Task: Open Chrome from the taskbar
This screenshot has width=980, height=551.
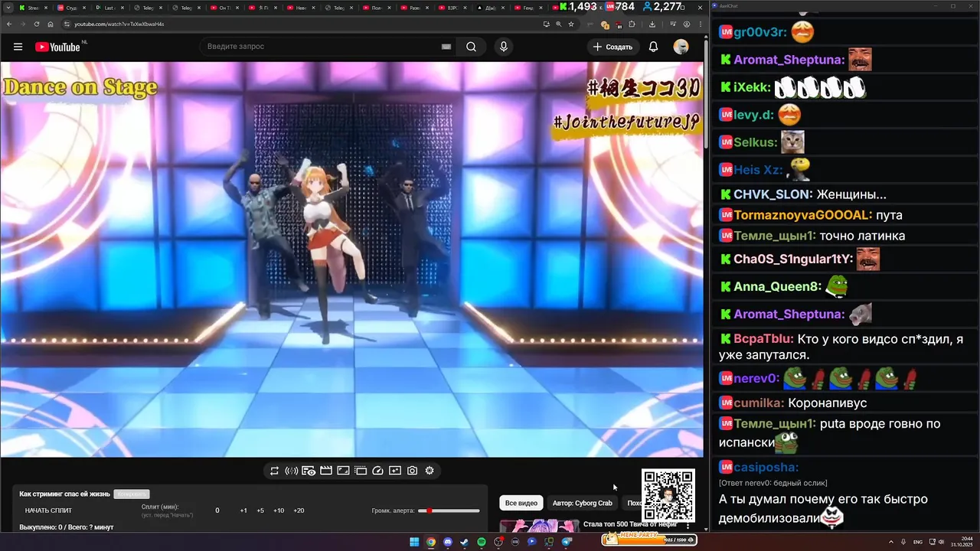Action: coord(431,542)
